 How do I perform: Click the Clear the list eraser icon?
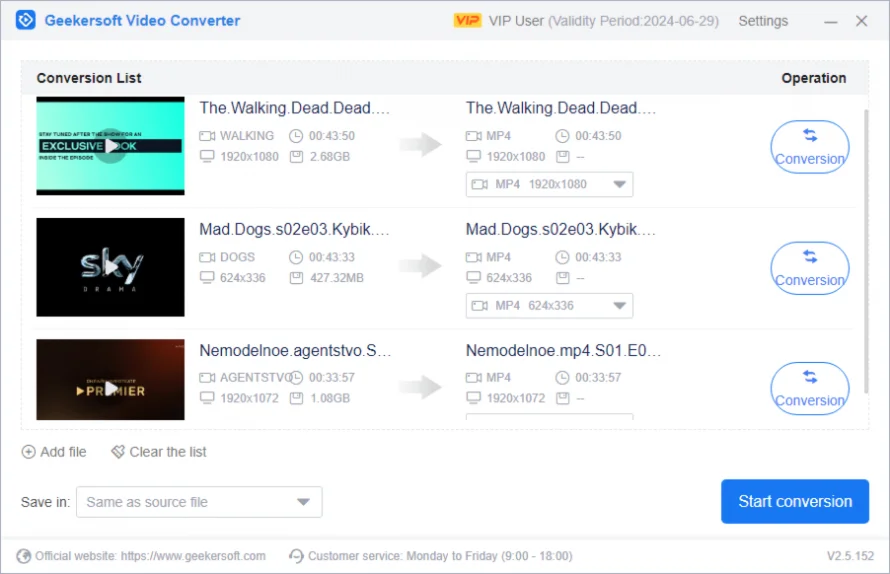(118, 452)
